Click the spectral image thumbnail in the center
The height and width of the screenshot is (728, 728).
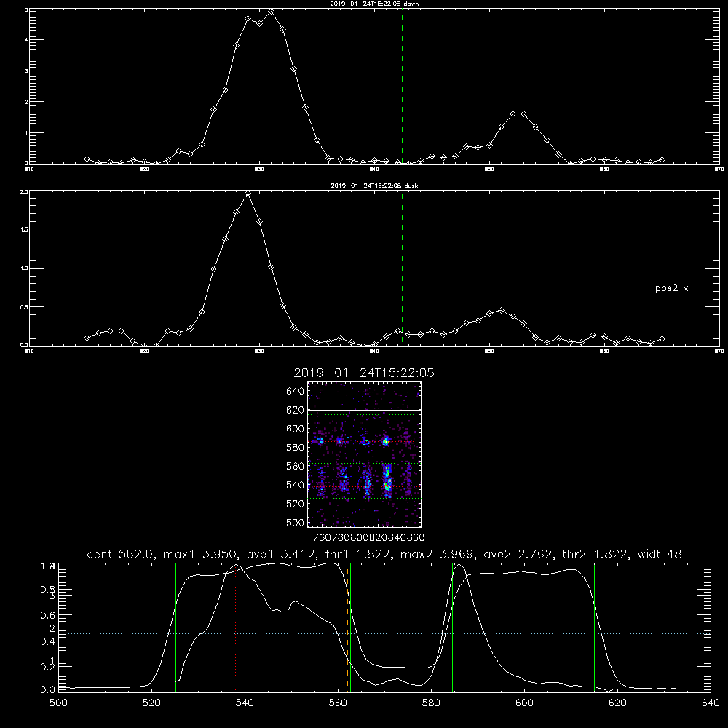364,454
